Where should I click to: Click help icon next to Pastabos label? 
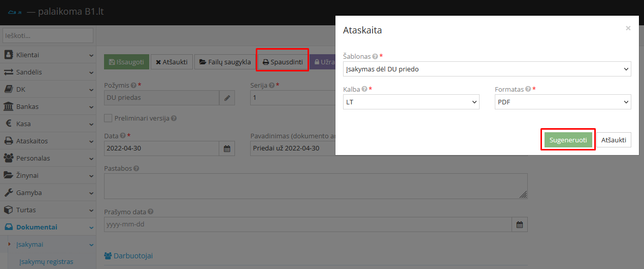pos(137,168)
